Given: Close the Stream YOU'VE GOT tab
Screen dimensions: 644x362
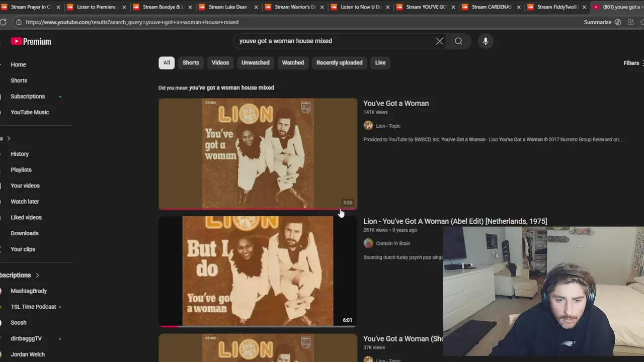Looking at the screenshot, I should 453,7.
